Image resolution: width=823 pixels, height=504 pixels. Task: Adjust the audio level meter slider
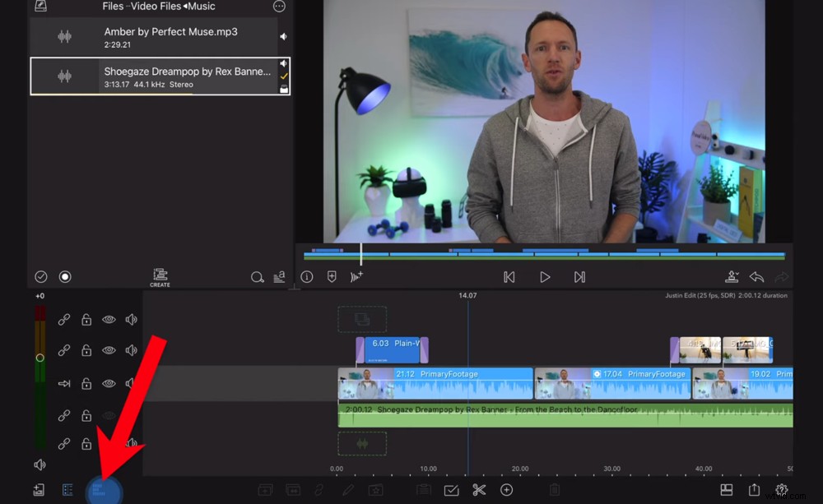[40, 357]
